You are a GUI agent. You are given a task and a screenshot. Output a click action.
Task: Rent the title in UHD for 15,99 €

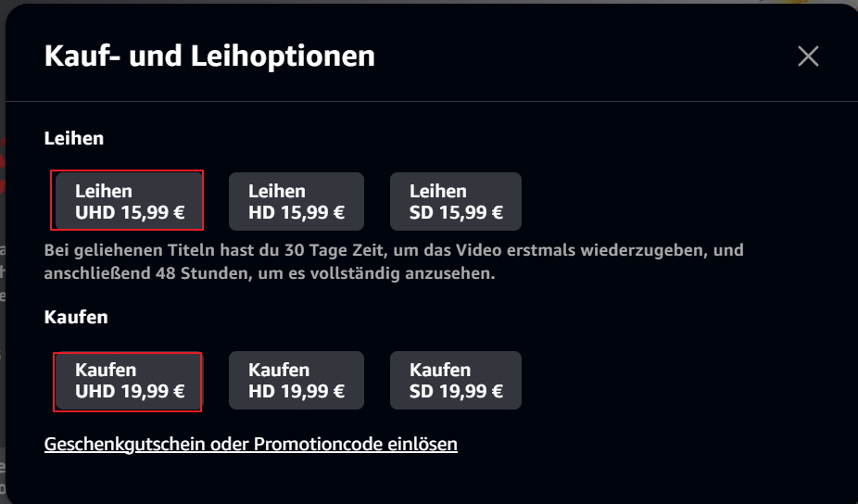(129, 201)
